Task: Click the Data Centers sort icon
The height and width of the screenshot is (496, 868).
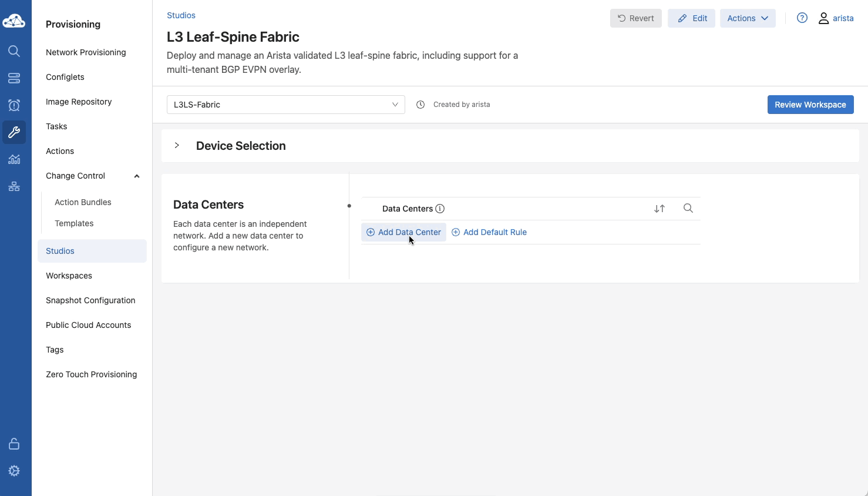Action: pyautogui.click(x=660, y=209)
